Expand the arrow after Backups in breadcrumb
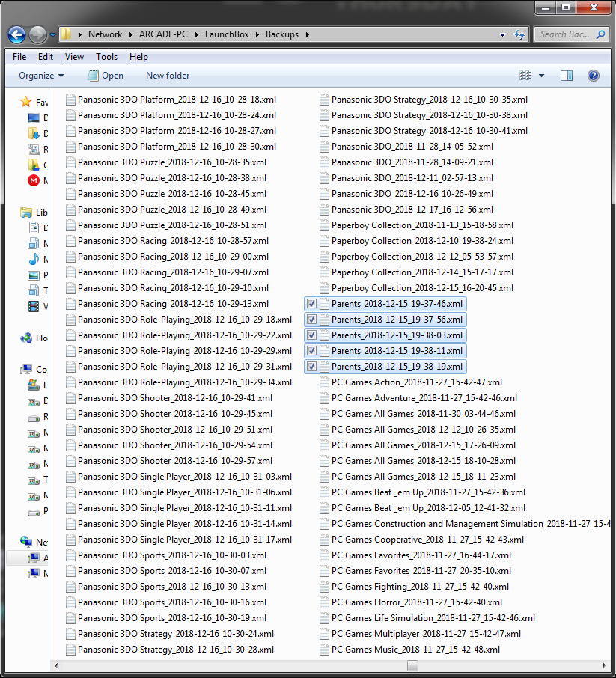Image resolution: width=616 pixels, height=678 pixels. pos(308,34)
